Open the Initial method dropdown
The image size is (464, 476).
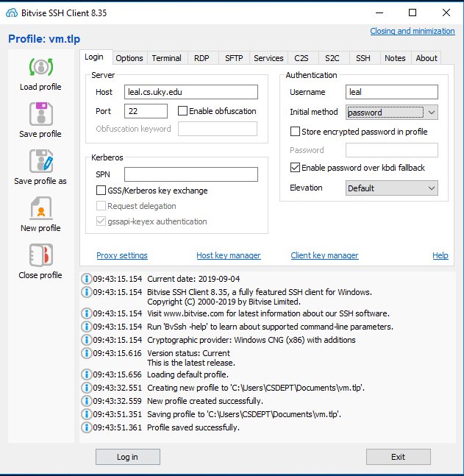pos(392,113)
